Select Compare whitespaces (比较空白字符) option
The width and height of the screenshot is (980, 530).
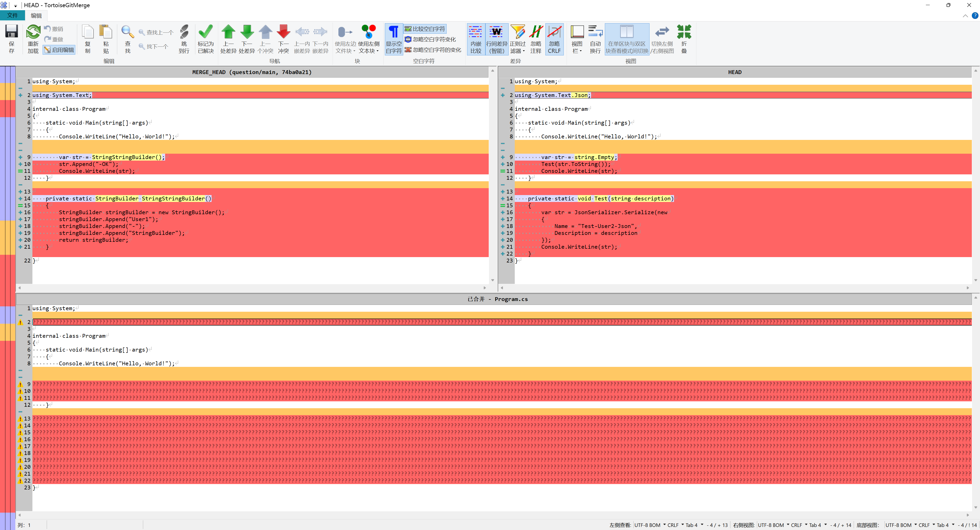click(x=425, y=29)
